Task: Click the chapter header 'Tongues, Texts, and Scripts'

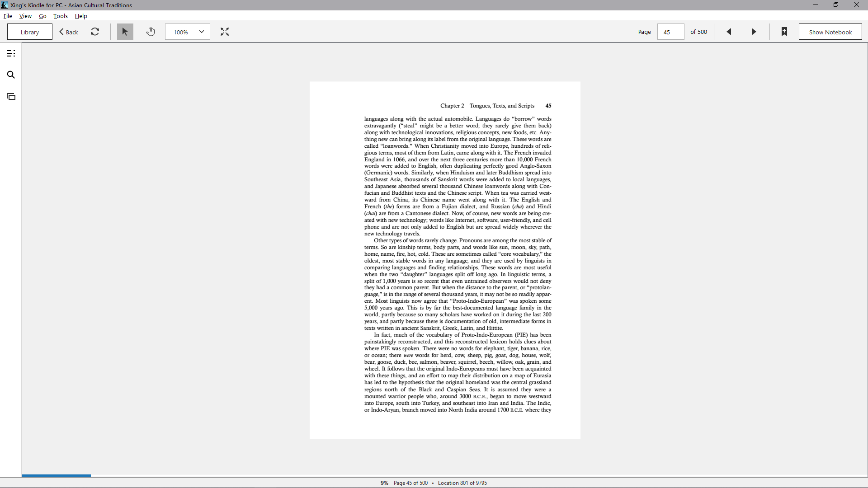Action: tap(502, 106)
